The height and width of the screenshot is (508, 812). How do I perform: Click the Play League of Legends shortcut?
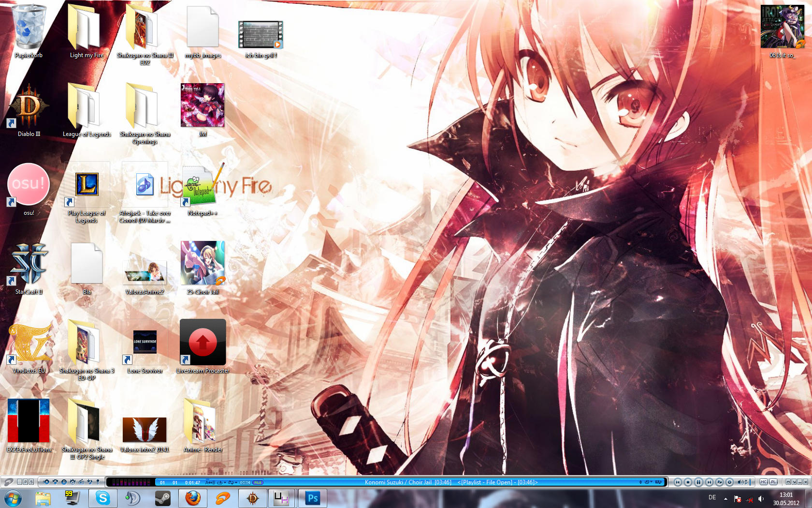click(87, 186)
